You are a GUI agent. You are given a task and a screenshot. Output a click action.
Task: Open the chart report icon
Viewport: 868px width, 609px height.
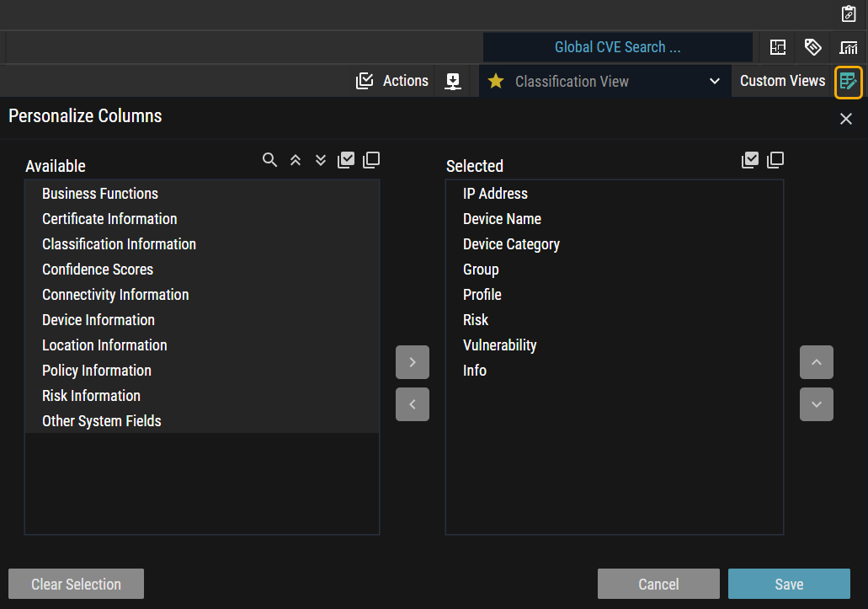[x=848, y=47]
